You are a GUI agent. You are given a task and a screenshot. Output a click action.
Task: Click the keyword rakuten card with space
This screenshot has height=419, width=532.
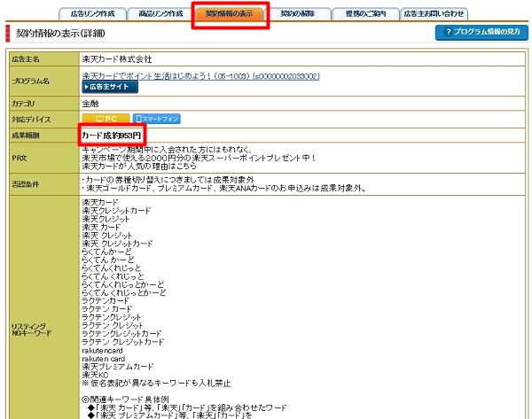coord(104,359)
